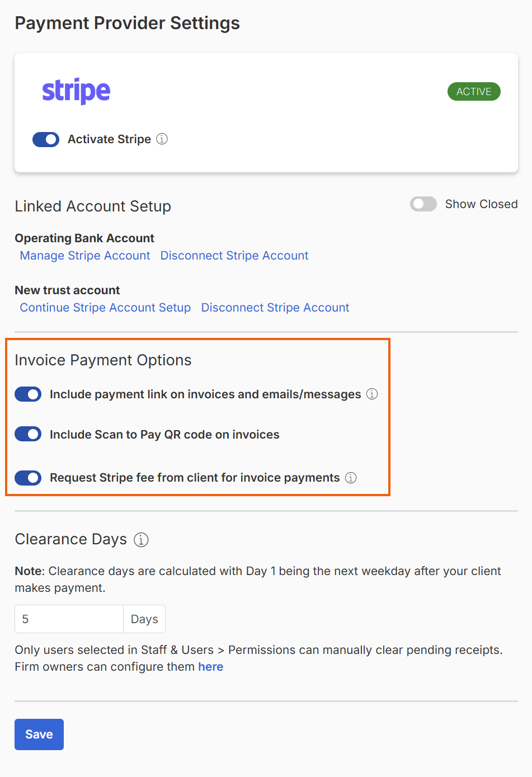Follow the 'here' permissions link
Image resolution: width=532 pixels, height=777 pixels.
pyautogui.click(x=211, y=667)
